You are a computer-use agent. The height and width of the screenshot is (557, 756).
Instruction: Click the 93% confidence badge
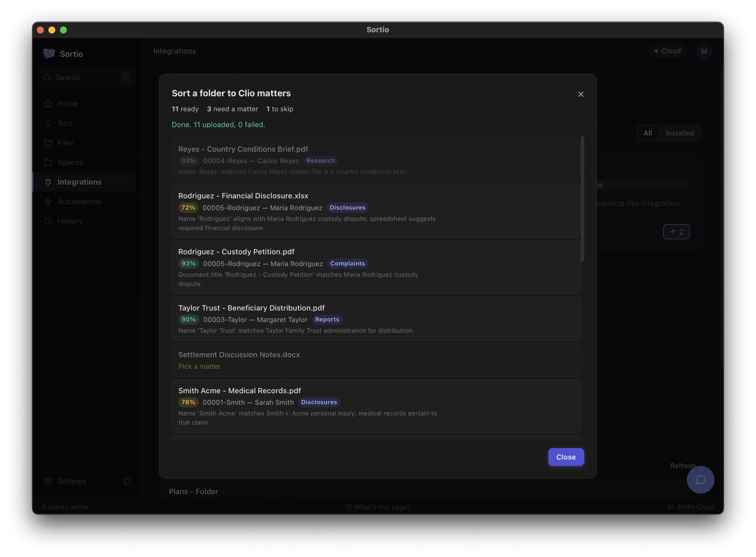188,263
